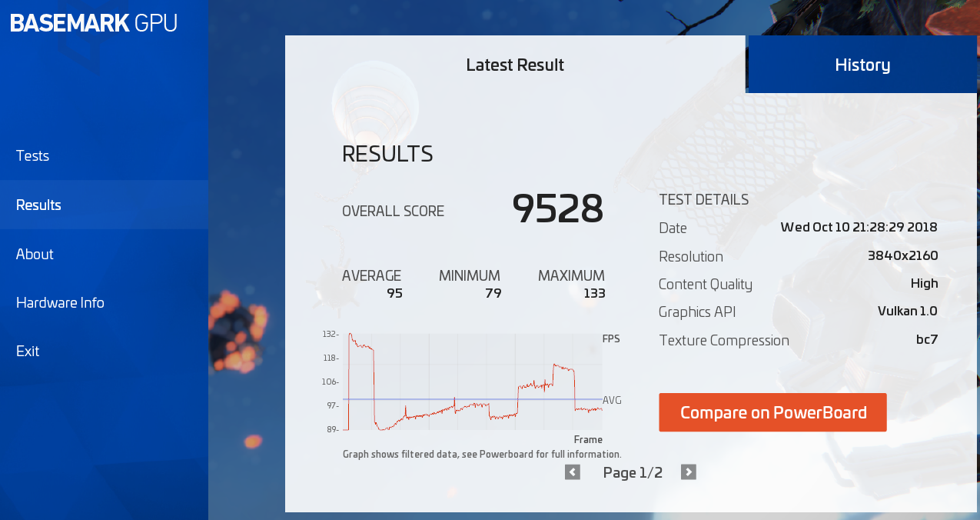Open the About page

tap(104, 254)
